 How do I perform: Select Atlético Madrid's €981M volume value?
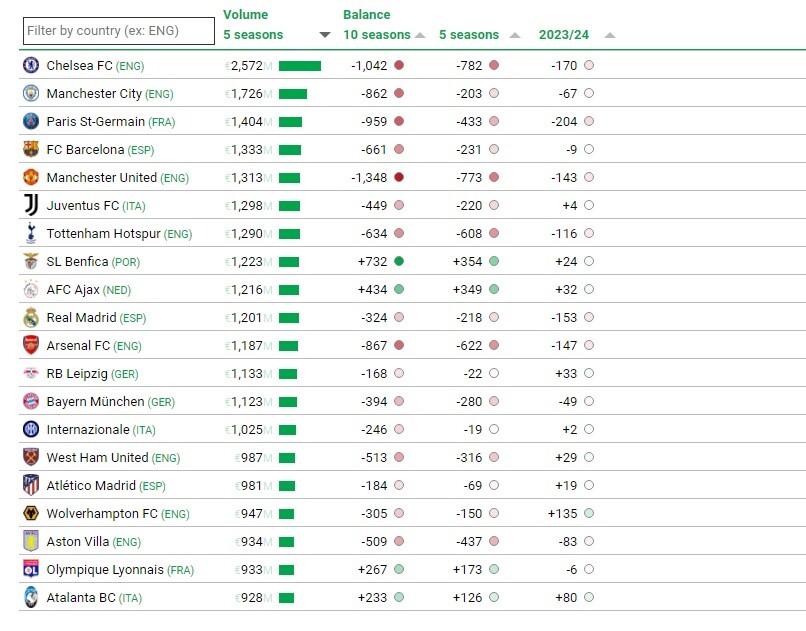tap(253, 486)
